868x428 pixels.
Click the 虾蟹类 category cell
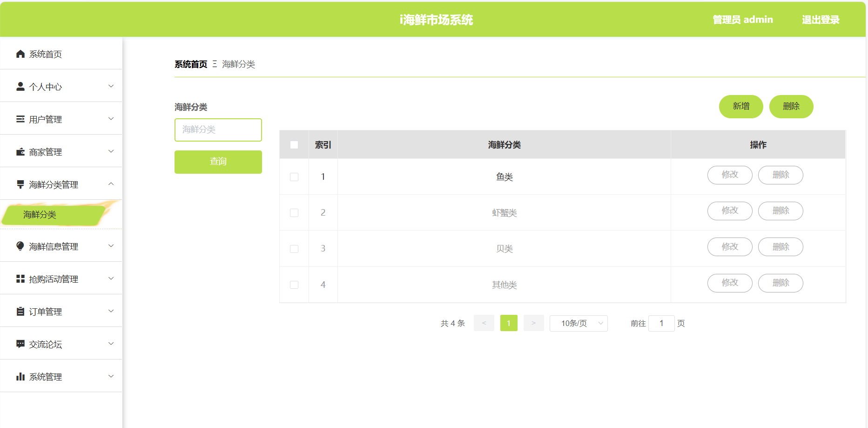click(504, 213)
